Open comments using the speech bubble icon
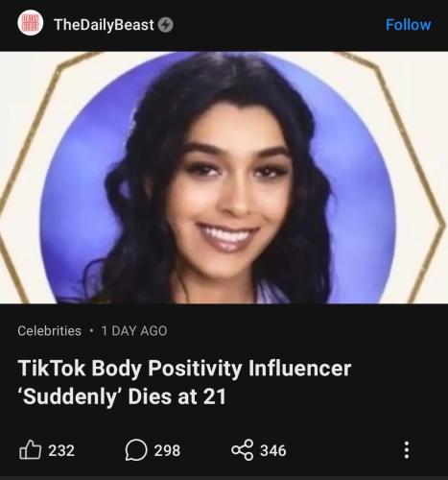The height and width of the screenshot is (480, 448). (x=136, y=450)
